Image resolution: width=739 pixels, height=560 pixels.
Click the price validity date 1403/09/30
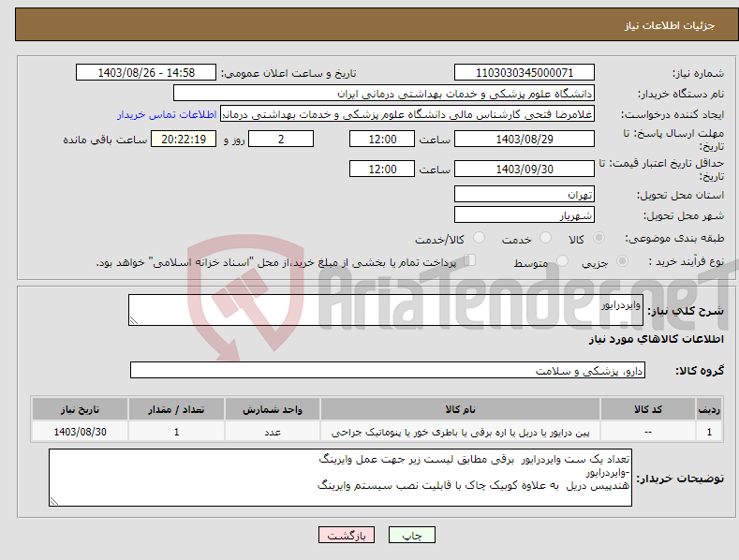coord(525,169)
